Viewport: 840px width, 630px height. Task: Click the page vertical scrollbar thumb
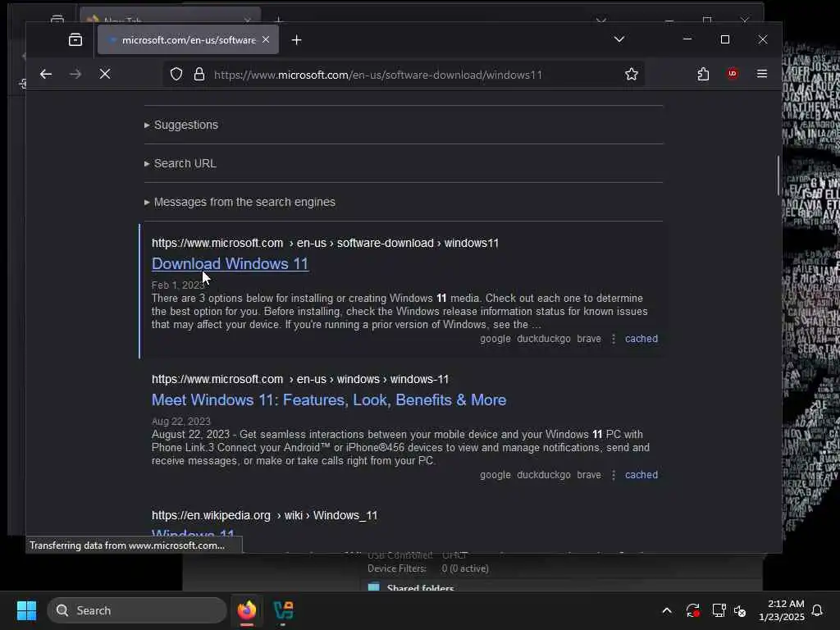[x=778, y=176]
